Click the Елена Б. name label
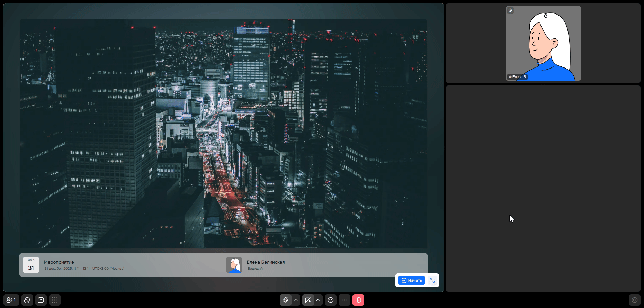This screenshot has width=644, height=308. 519,77
